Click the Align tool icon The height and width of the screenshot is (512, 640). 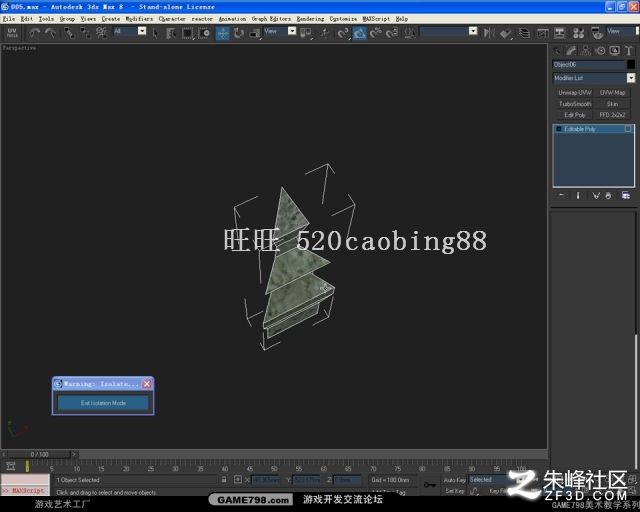pyautogui.click(x=506, y=33)
